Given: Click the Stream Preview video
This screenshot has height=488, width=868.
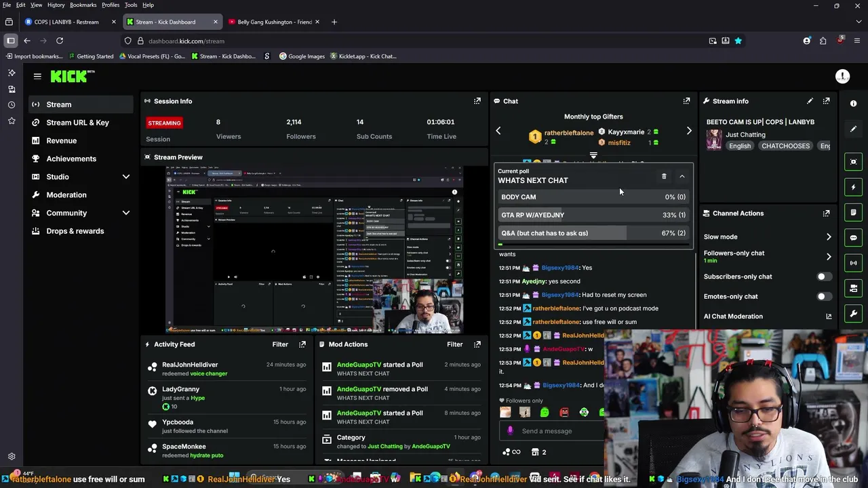Looking at the screenshot, I should coord(315,250).
